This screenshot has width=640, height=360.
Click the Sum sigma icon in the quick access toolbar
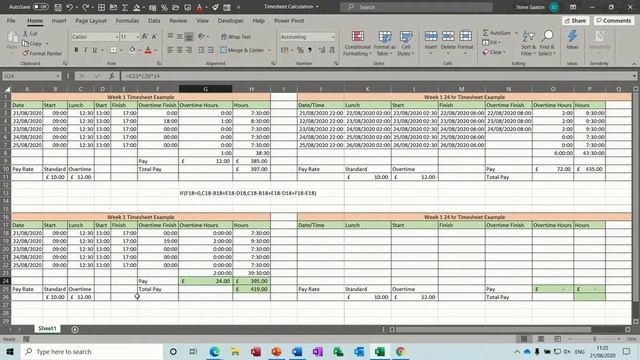point(125,7)
